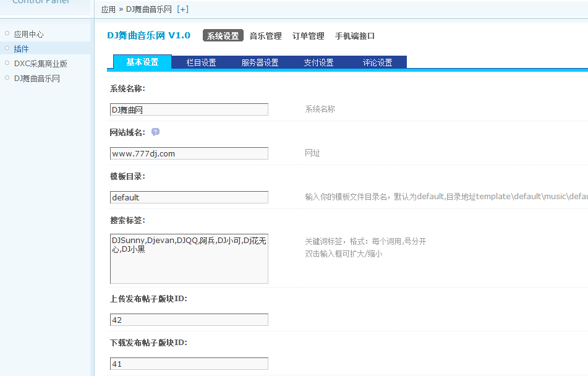Open the 订单管理 tab
The height and width of the screenshot is (376, 588).
point(308,36)
